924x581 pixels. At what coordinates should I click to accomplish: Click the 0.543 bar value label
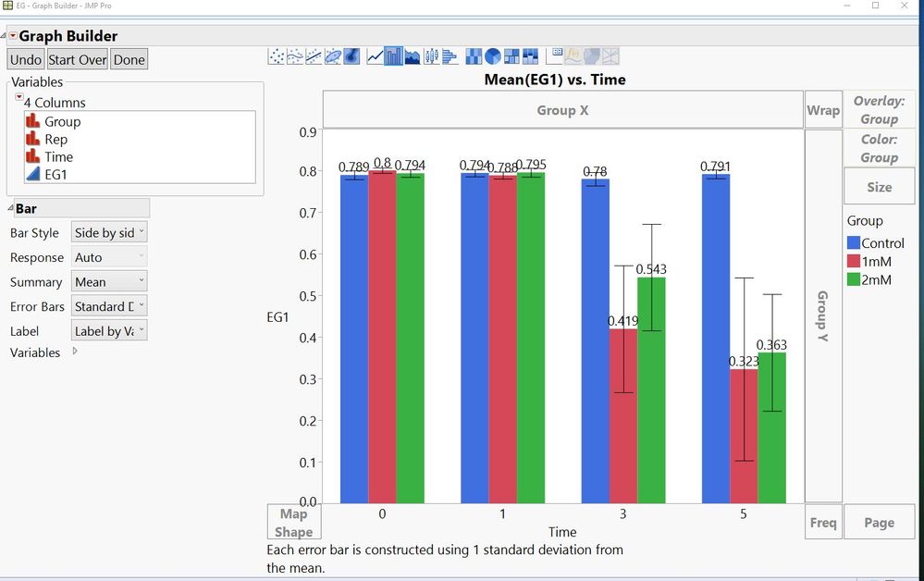(651, 269)
